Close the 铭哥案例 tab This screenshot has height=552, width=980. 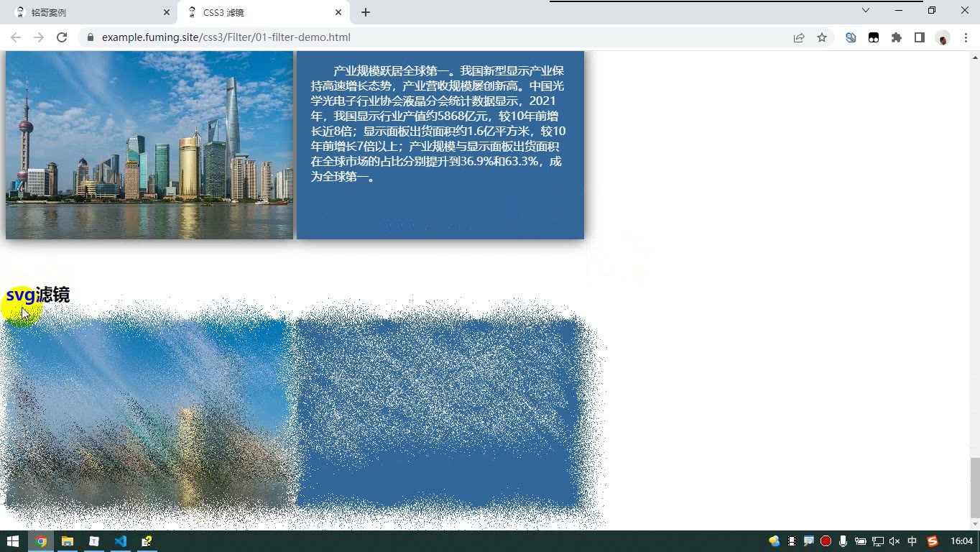(x=167, y=12)
